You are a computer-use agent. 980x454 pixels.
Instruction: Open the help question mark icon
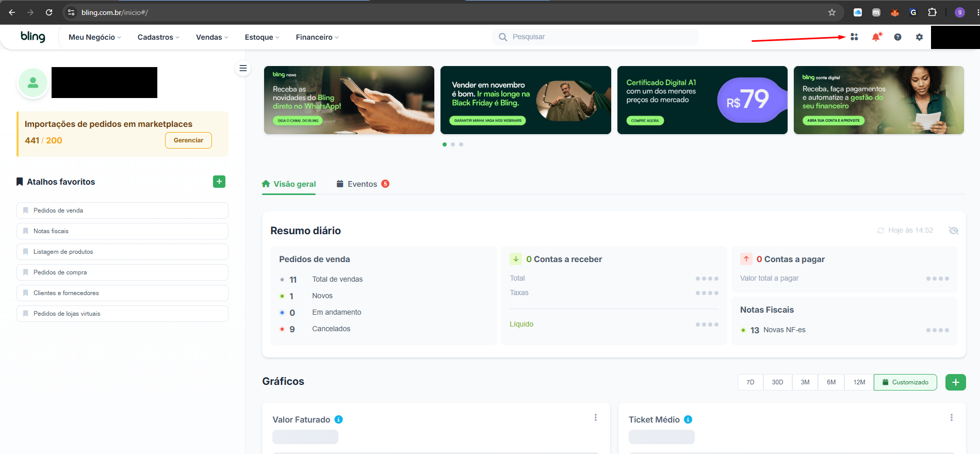pos(897,37)
